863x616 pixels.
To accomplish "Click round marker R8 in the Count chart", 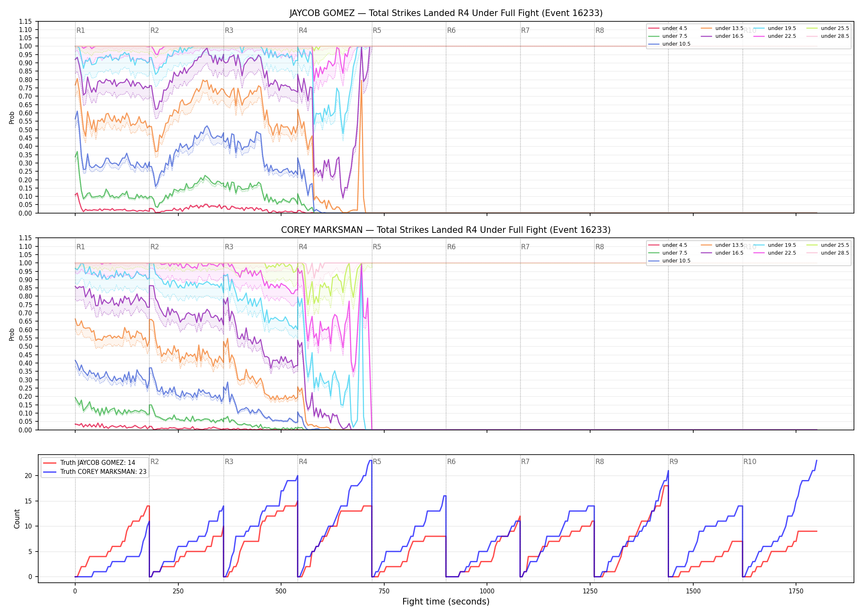I will click(600, 462).
